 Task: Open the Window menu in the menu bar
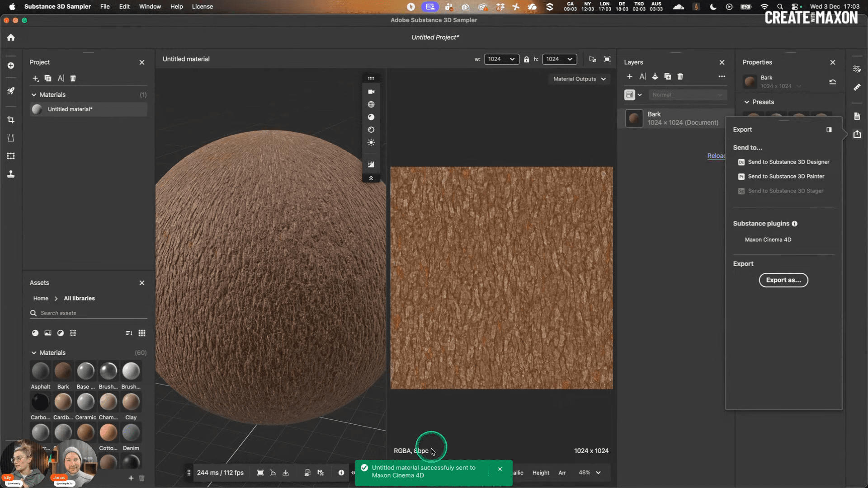click(x=150, y=6)
